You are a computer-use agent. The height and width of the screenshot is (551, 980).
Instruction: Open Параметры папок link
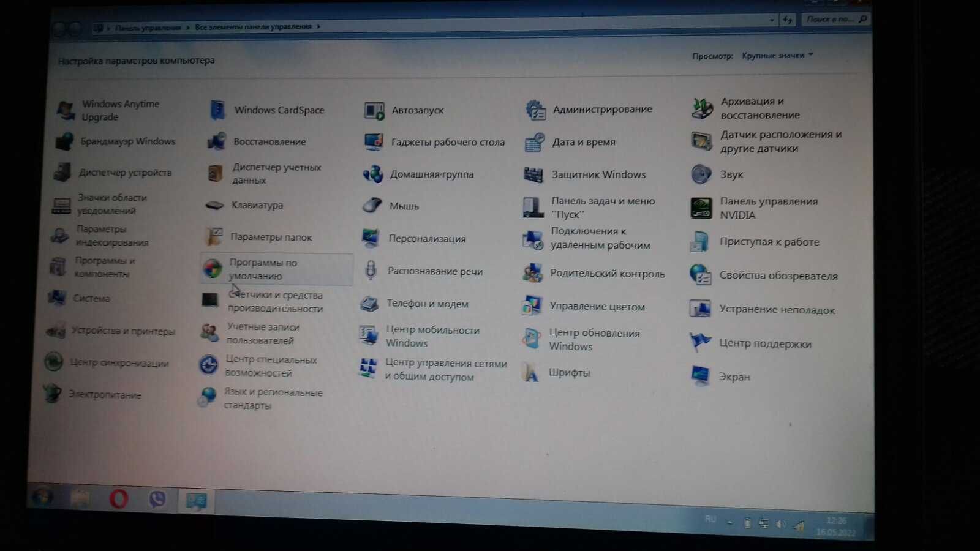271,237
